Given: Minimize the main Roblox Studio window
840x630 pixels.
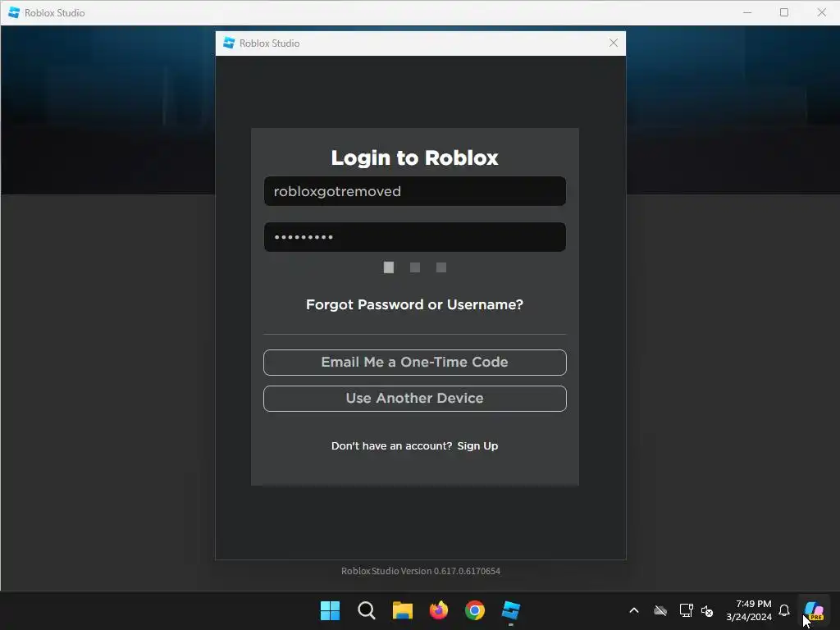Looking at the screenshot, I should click(x=747, y=12).
